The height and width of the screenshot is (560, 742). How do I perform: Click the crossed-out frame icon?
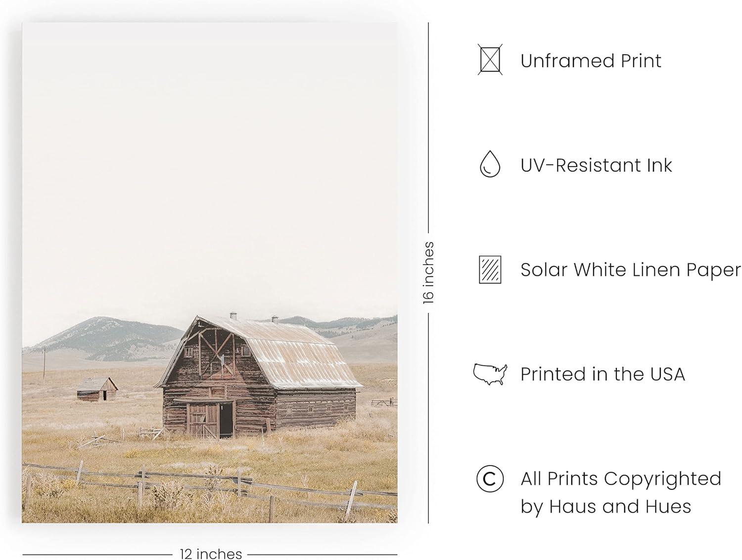click(490, 60)
